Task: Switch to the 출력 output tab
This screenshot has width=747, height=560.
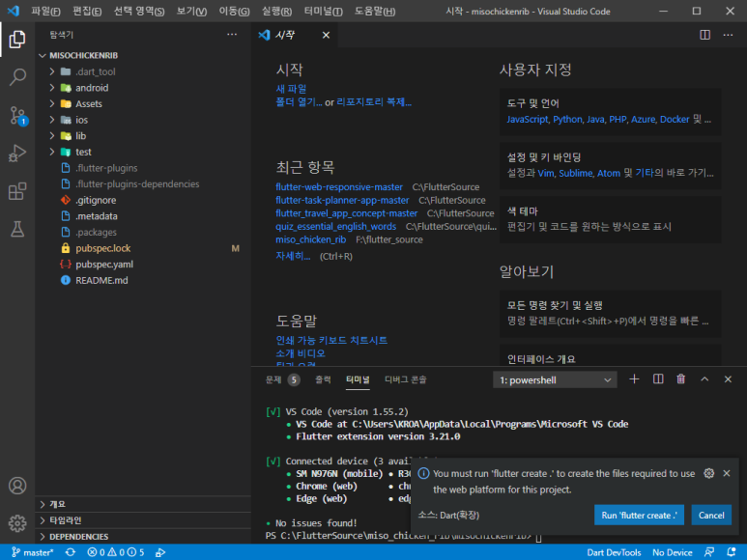Action: click(x=323, y=379)
